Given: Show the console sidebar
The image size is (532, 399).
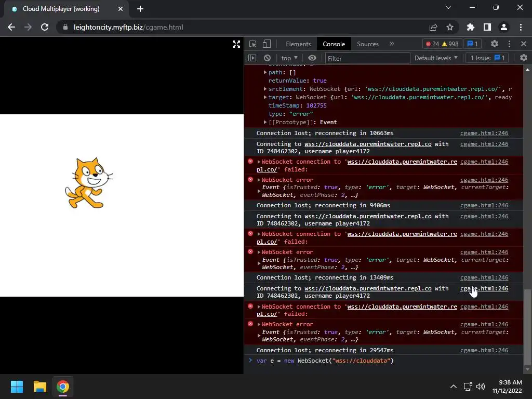Looking at the screenshot, I should click(252, 58).
